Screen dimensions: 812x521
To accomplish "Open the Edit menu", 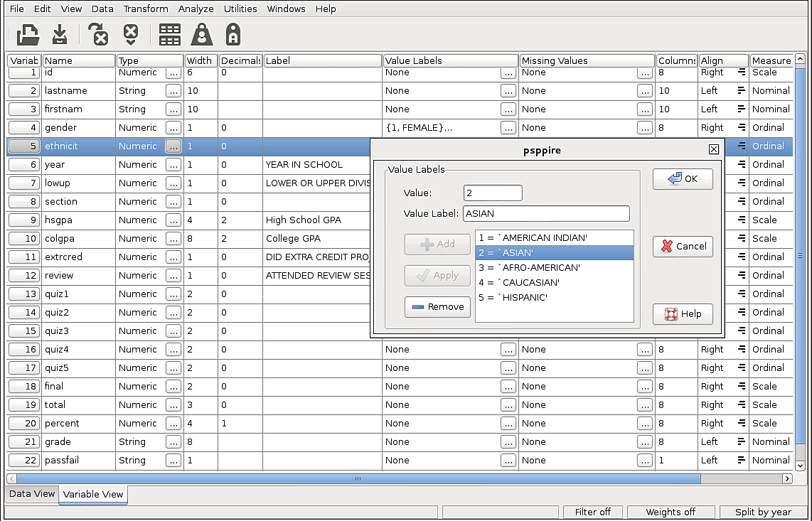I will point(43,9).
